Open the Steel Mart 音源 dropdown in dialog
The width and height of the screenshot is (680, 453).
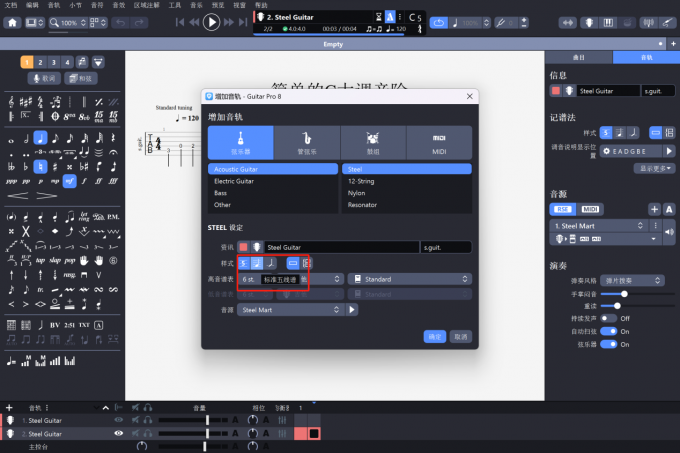point(291,310)
